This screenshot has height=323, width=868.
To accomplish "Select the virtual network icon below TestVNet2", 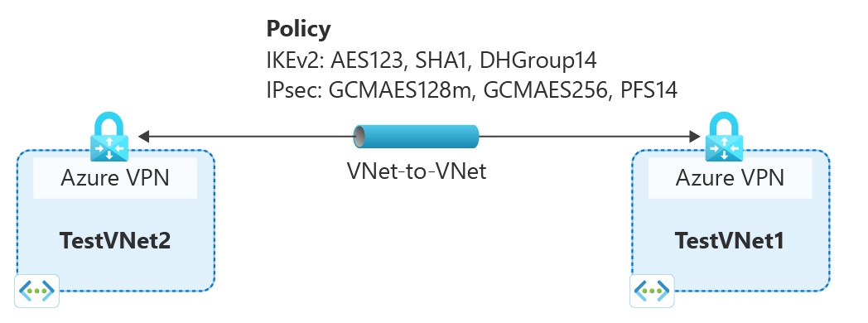I will pyautogui.click(x=36, y=291).
